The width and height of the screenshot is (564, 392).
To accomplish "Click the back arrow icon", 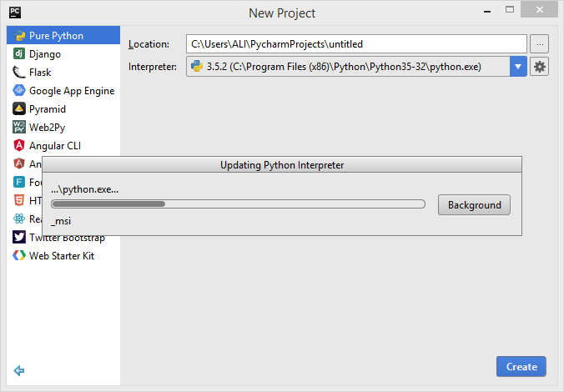I will coord(18,370).
